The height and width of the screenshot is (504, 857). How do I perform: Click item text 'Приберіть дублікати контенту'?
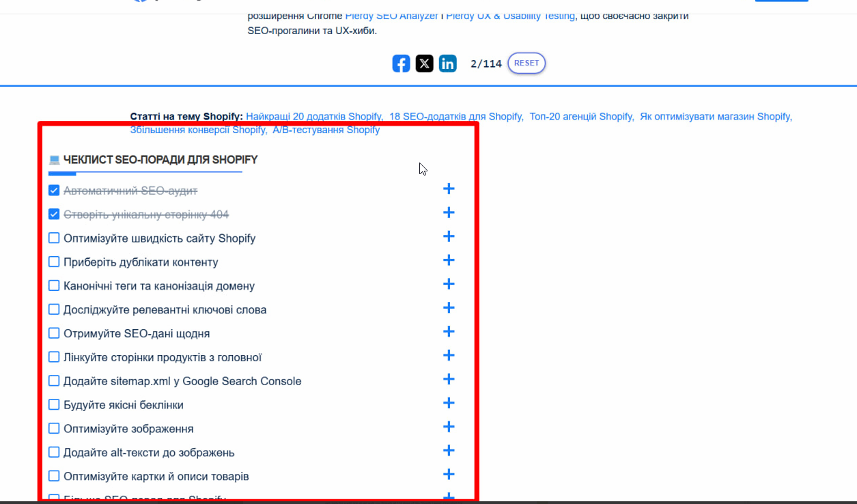[141, 262]
